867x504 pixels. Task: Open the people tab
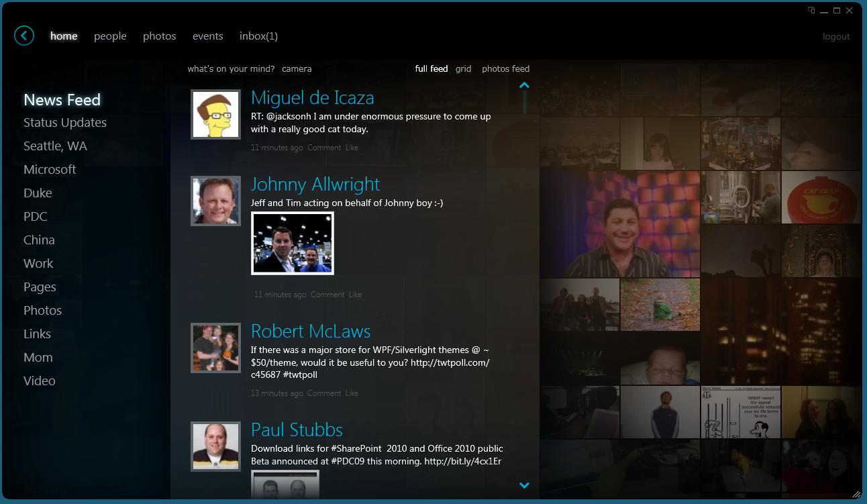point(110,36)
